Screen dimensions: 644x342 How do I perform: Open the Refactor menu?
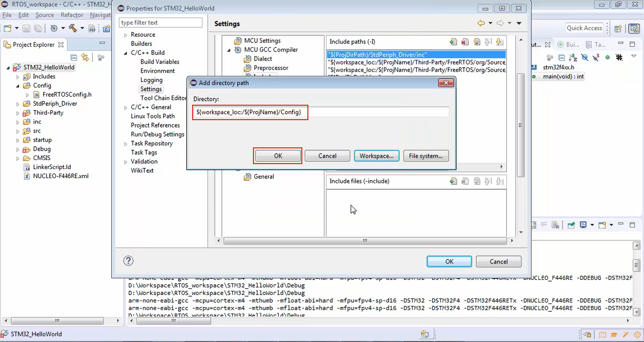[x=72, y=15]
